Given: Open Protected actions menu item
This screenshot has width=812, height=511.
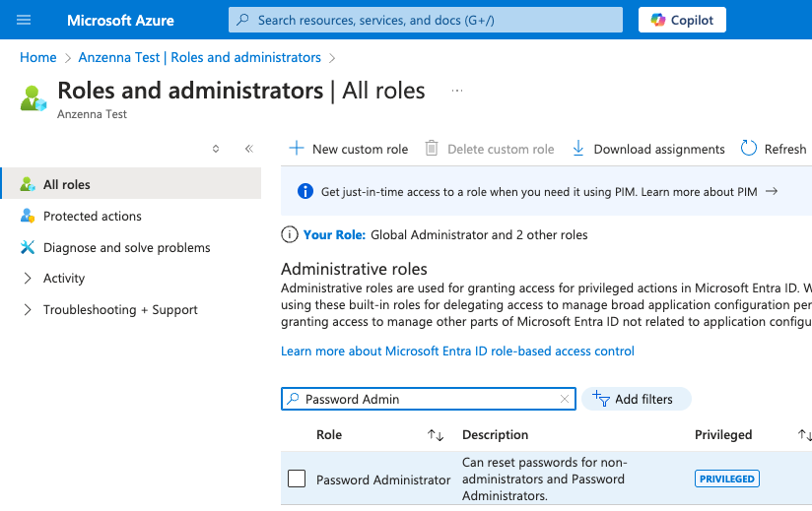Looking at the screenshot, I should tap(92, 216).
